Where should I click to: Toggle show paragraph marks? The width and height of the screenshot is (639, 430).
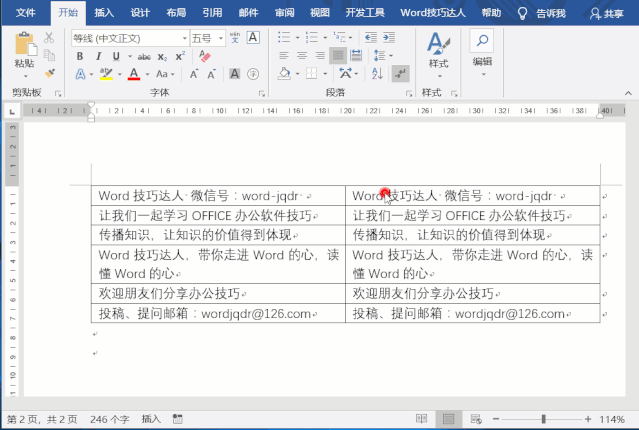point(400,74)
